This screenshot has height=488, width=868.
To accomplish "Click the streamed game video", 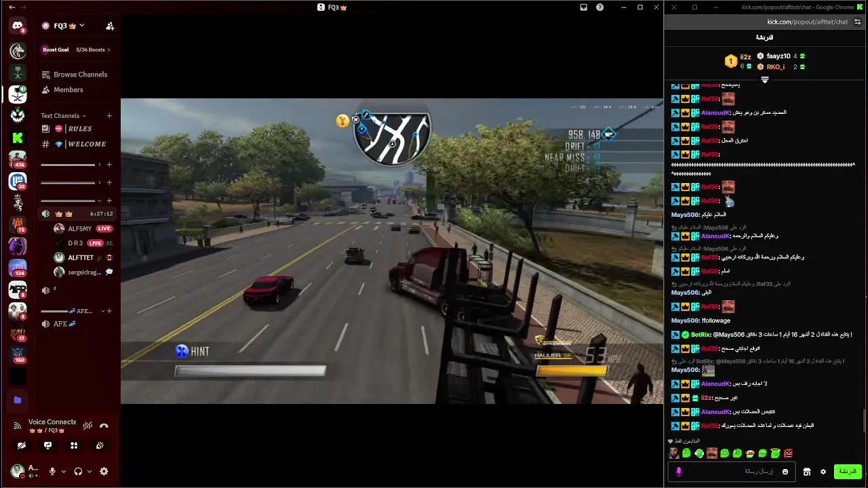I will point(392,251).
